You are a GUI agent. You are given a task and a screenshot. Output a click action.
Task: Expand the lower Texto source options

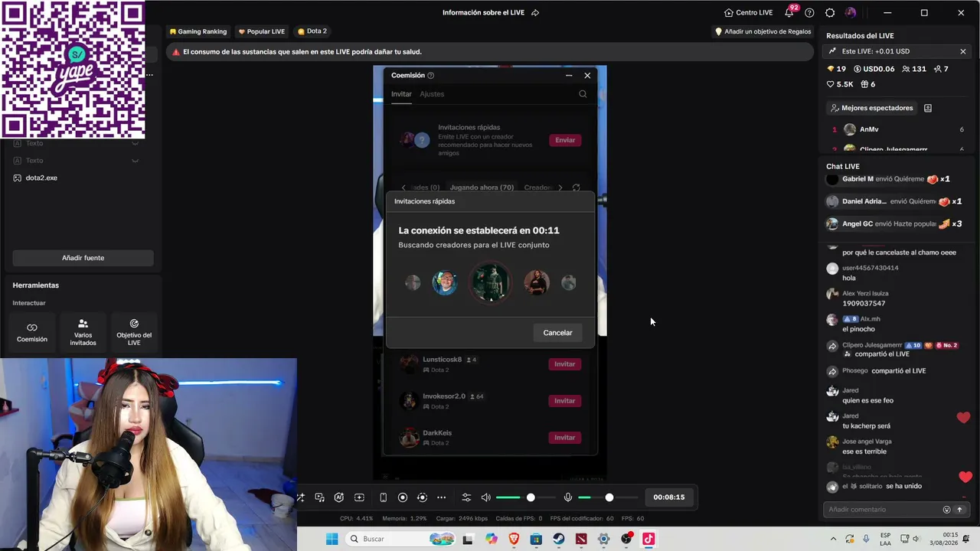point(135,161)
